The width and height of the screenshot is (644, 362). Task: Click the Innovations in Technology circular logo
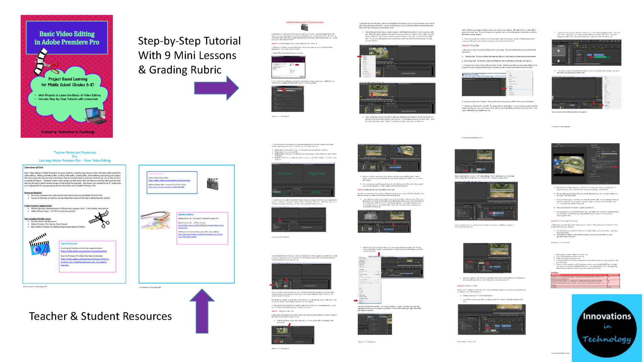tap(607, 327)
